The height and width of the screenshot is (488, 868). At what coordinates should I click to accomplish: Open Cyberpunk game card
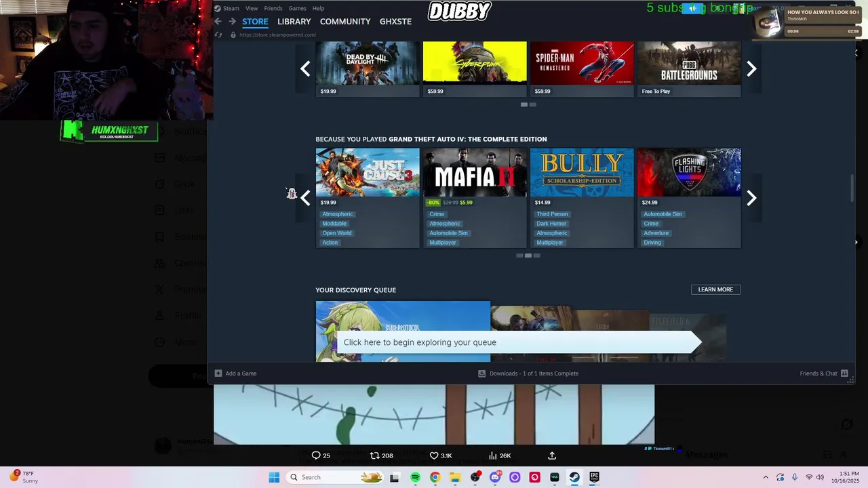point(475,68)
